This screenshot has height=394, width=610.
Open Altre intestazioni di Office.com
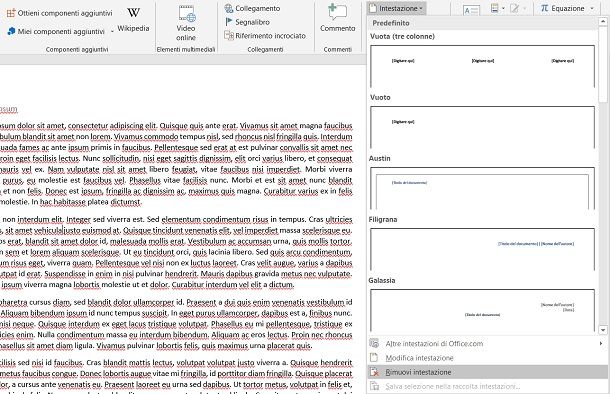coord(487,343)
